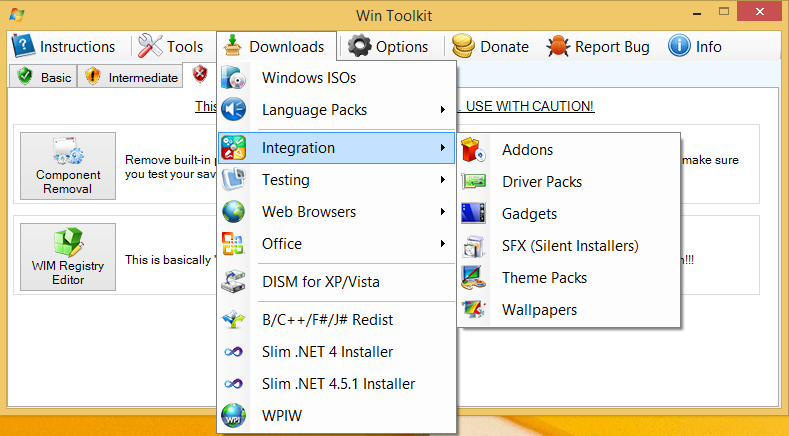Click the Integration colorful tiles icon
Image resolution: width=789 pixels, height=436 pixels.
point(233,148)
